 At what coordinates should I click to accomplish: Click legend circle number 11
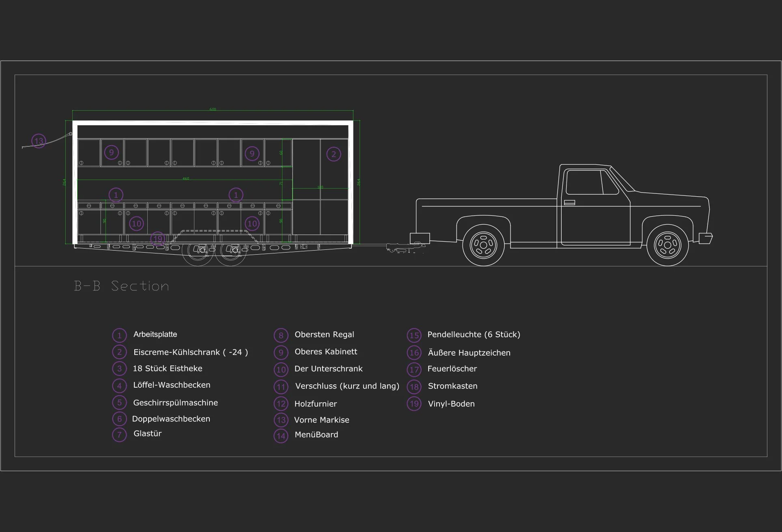click(x=281, y=387)
